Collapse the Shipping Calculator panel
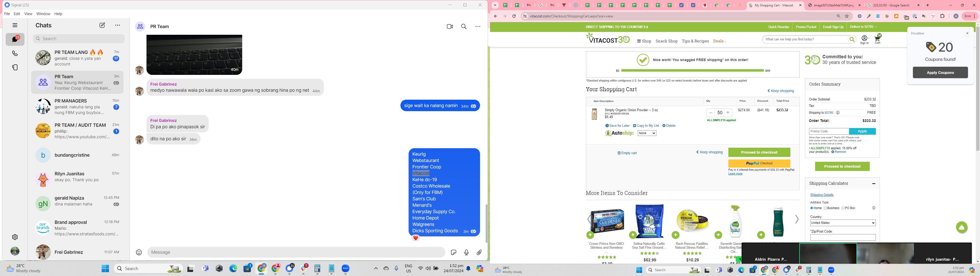The width and height of the screenshot is (980, 276). pos(874,184)
